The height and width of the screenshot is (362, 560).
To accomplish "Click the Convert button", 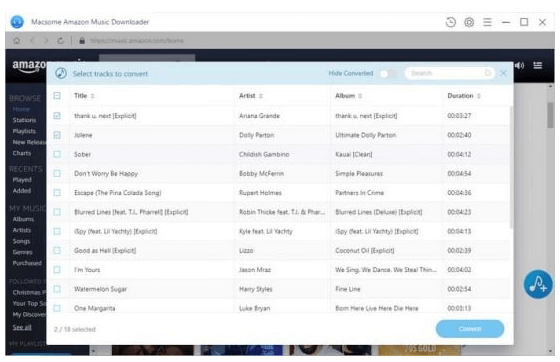I will pos(470,329).
